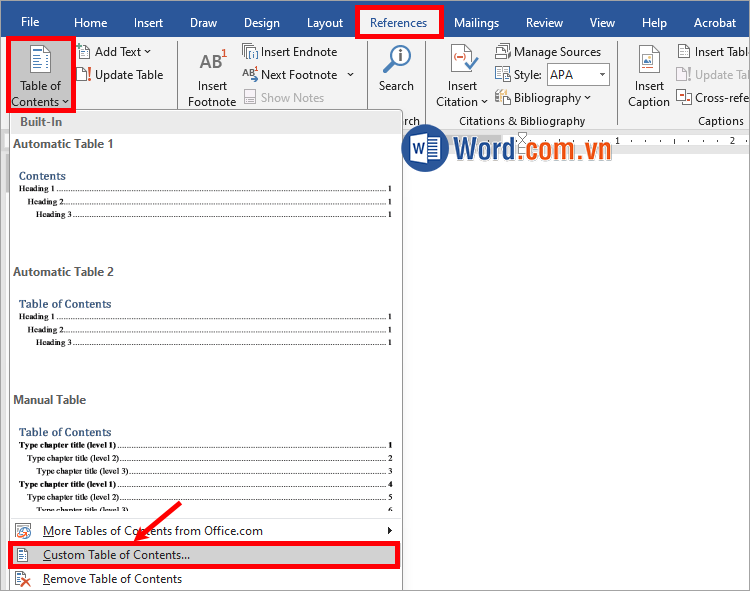
Task: Click the Bibliography icon
Action: [503, 97]
